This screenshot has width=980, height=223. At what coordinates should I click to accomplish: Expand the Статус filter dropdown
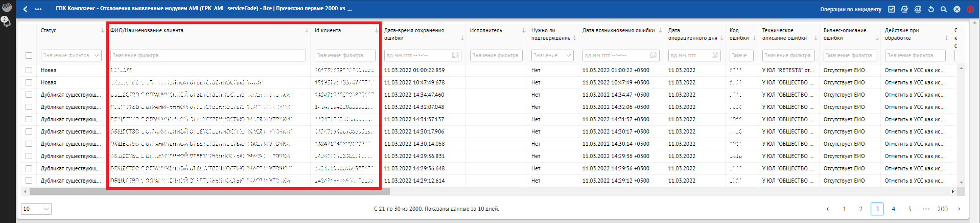coord(97,55)
